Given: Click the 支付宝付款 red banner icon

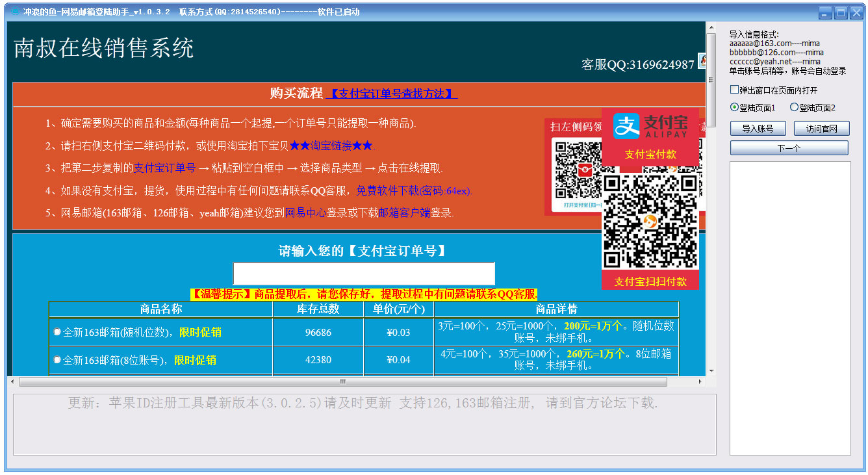Looking at the screenshot, I should tap(650, 154).
